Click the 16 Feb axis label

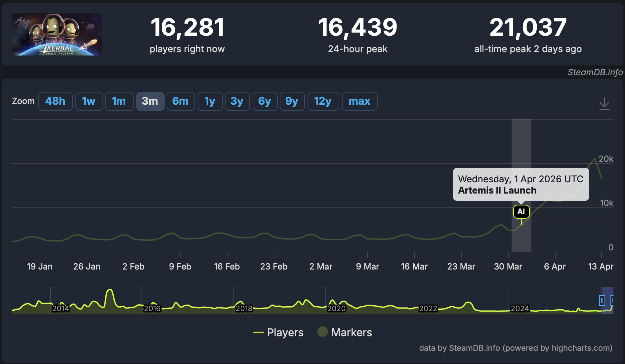227,267
